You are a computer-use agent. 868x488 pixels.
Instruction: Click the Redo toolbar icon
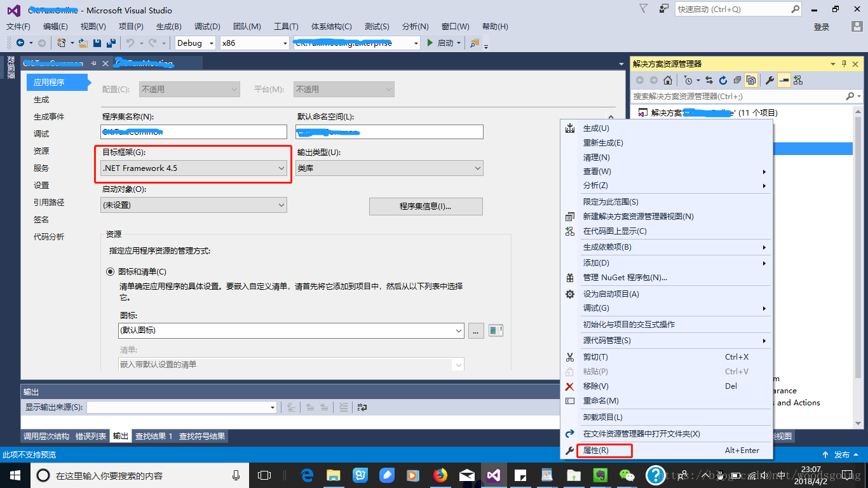coord(153,43)
